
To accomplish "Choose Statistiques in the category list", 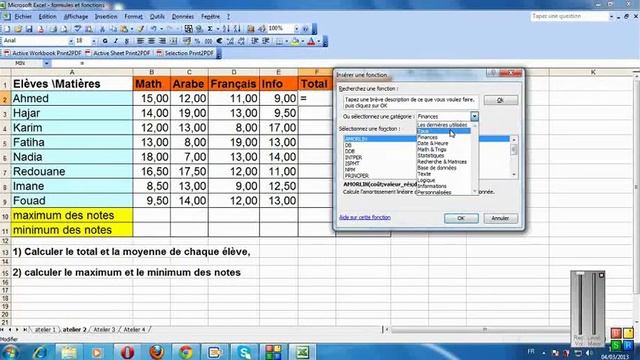I will [431, 156].
